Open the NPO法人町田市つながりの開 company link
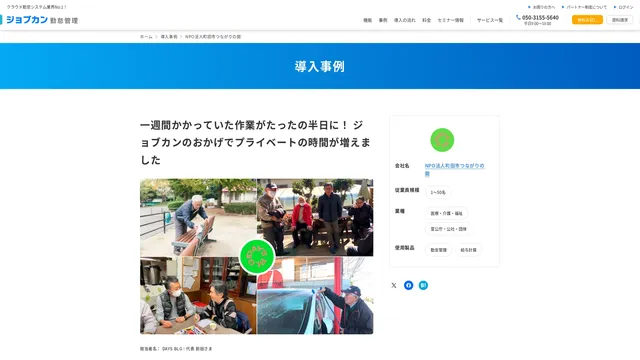640x360 pixels. click(454, 169)
